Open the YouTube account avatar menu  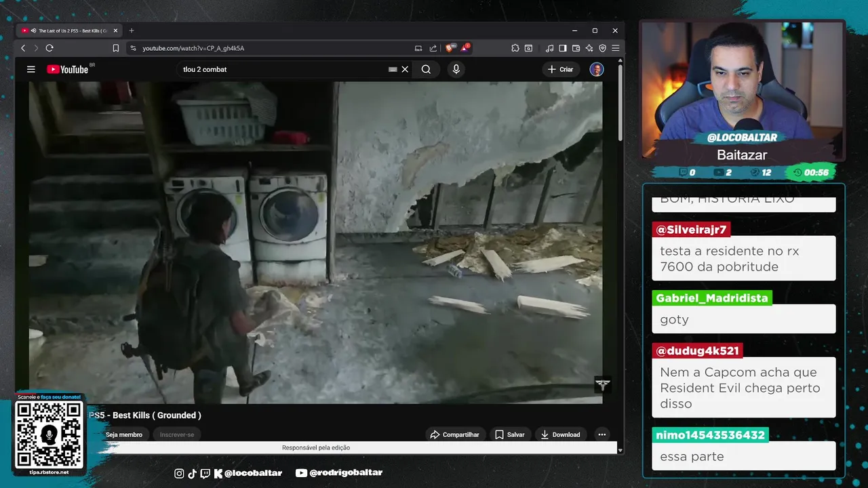[x=597, y=69]
